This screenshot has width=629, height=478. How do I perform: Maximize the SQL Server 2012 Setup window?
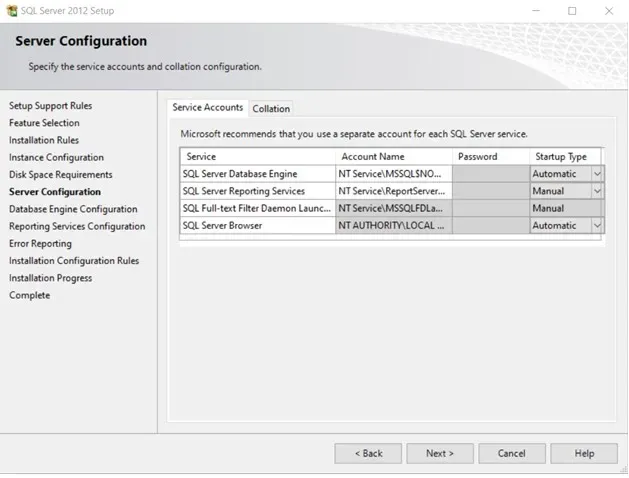coord(572,11)
